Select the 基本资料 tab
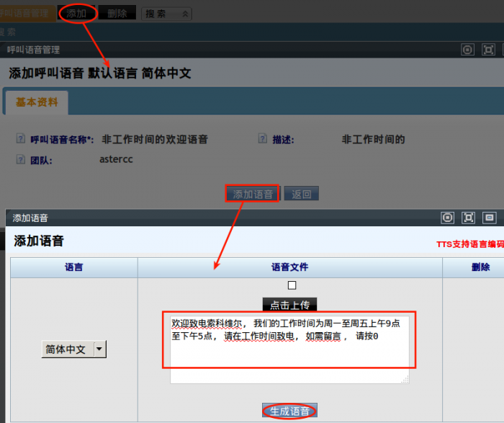The height and width of the screenshot is (423, 504). [x=37, y=102]
